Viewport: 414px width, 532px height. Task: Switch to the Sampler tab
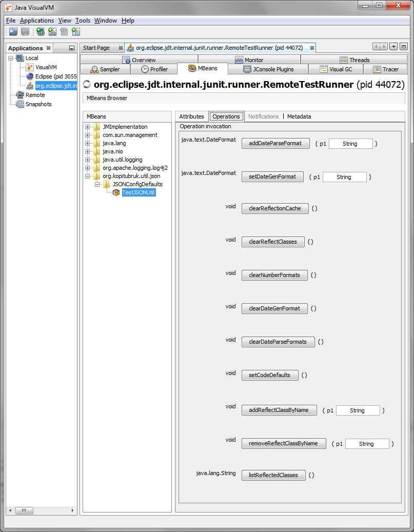point(105,69)
